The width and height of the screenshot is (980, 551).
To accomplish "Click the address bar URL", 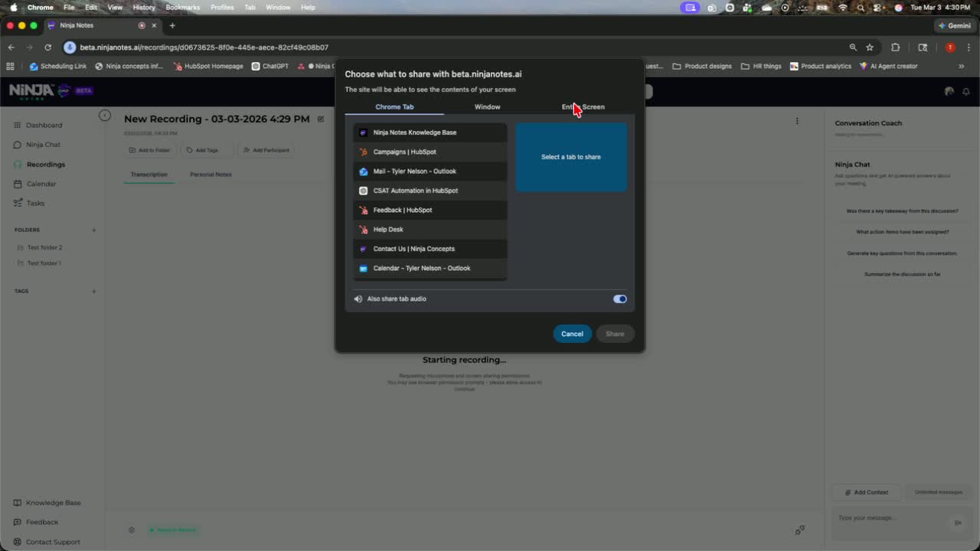I will [x=204, y=47].
